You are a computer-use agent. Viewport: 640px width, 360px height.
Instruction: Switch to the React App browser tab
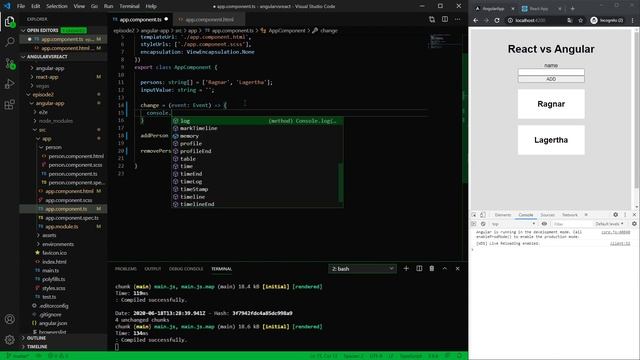pyautogui.click(x=541, y=9)
